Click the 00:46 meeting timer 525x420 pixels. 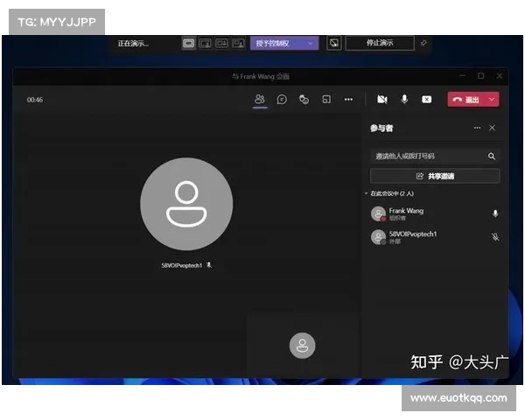[35, 100]
